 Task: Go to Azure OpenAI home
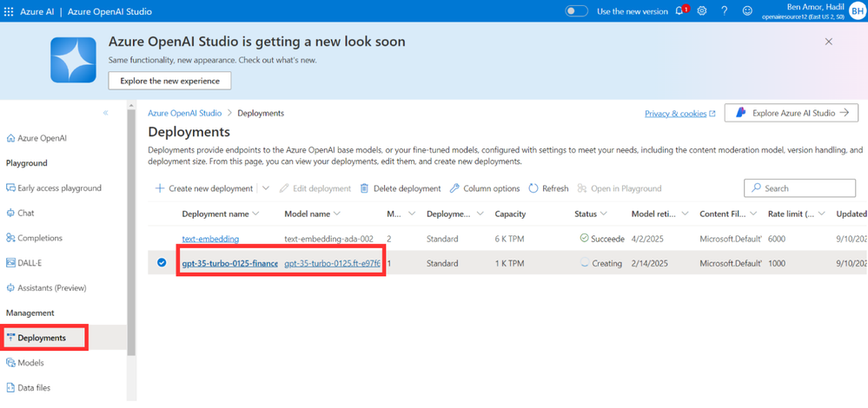[x=36, y=138]
